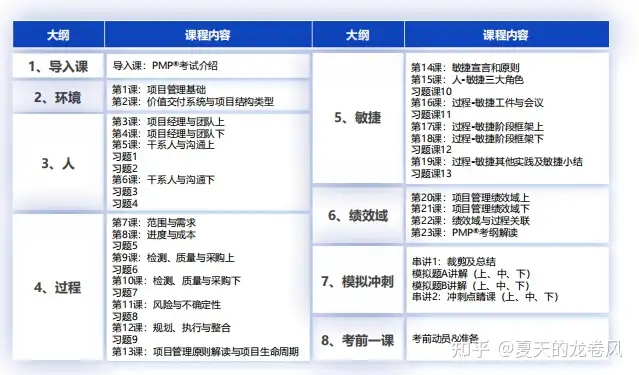Click the '习题4' line
The image size is (639, 375).
click(125, 203)
